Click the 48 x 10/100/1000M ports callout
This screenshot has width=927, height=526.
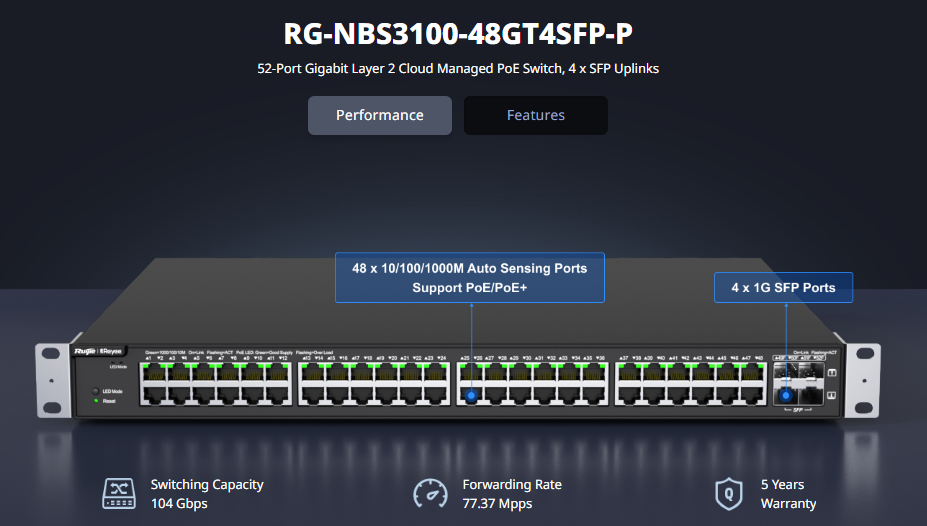click(469, 278)
